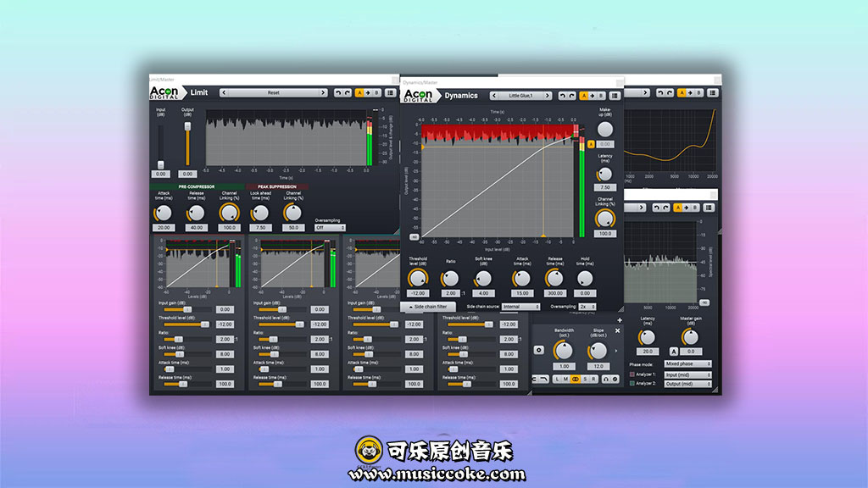Click the Master gain knob
The width and height of the screenshot is (868, 488).
690,336
